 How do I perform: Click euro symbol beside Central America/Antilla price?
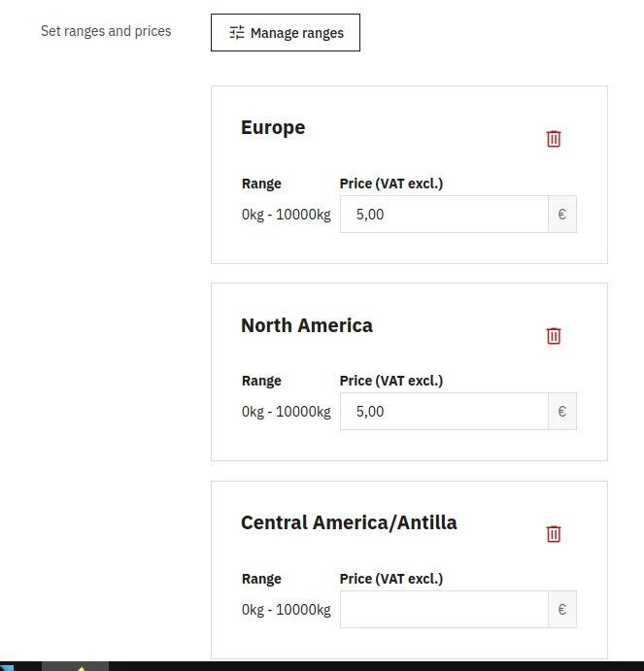562,610
